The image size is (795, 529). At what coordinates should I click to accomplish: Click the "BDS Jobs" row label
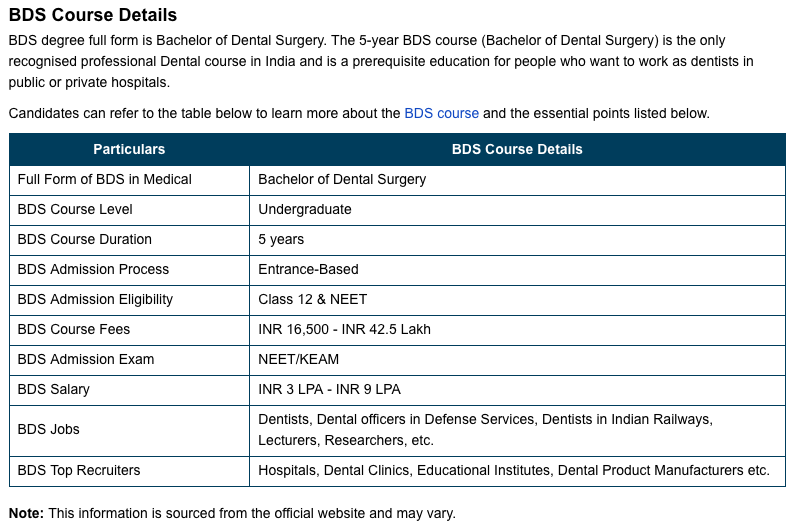pos(48,429)
